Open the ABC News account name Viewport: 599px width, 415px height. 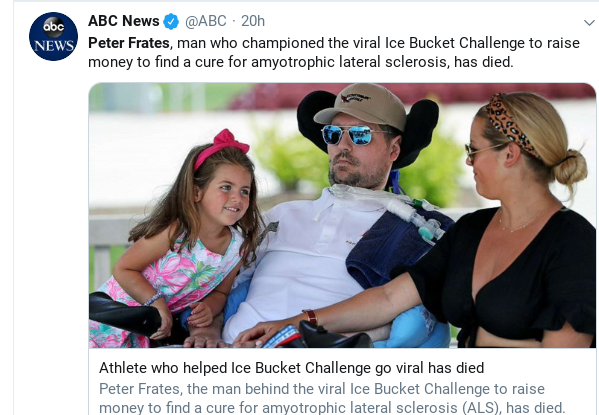coord(123,21)
